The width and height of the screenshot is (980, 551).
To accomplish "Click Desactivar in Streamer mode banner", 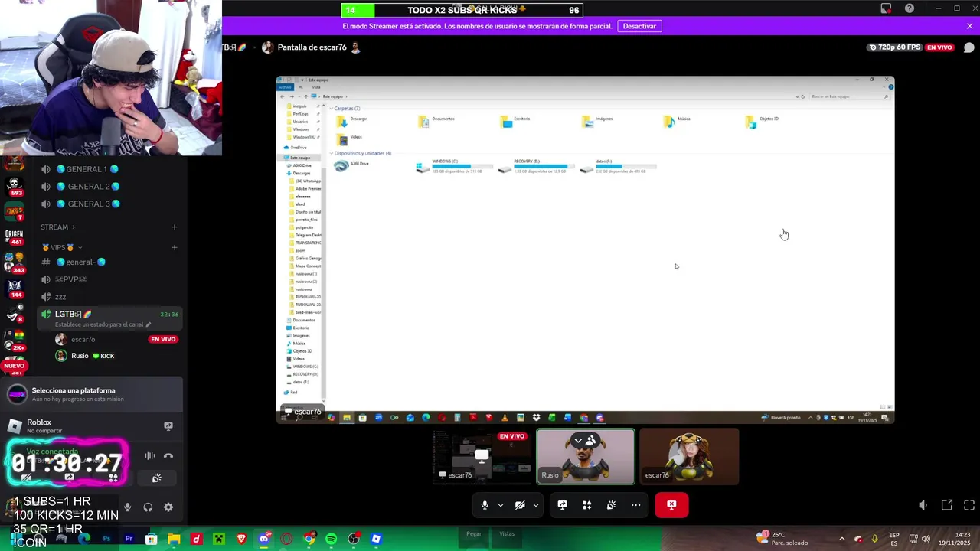I will pyautogui.click(x=639, y=26).
